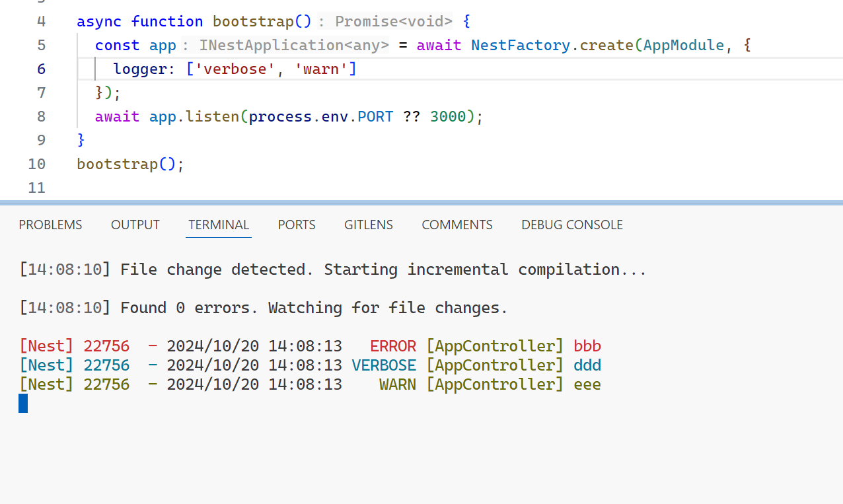843x504 pixels.
Task: Click the blue terminal cursor block
Action: click(23, 403)
